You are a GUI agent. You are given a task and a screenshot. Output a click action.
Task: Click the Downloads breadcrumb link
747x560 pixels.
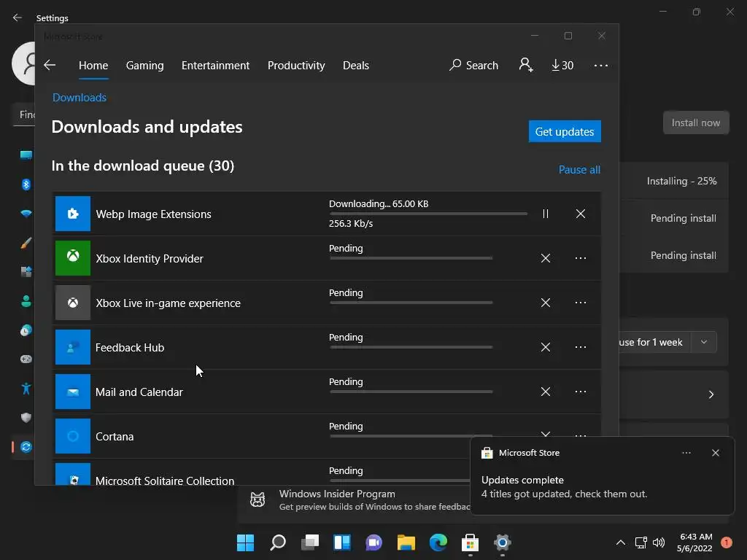pyautogui.click(x=80, y=98)
